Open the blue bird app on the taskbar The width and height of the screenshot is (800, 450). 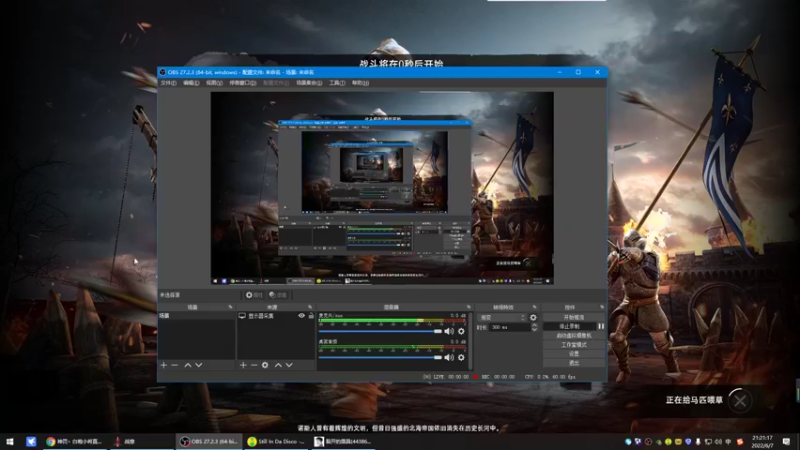click(x=31, y=442)
